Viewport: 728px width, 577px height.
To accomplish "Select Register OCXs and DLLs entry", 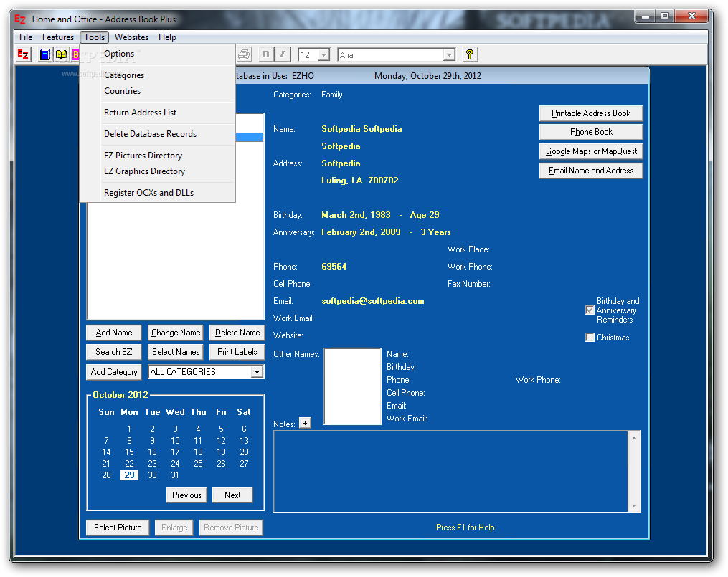I will coord(158,193).
